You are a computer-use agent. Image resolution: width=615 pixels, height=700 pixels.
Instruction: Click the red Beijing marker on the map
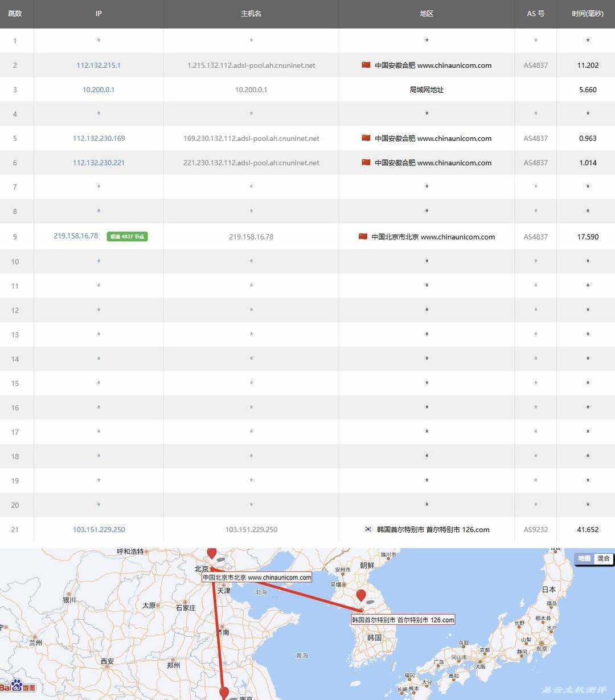point(212,553)
